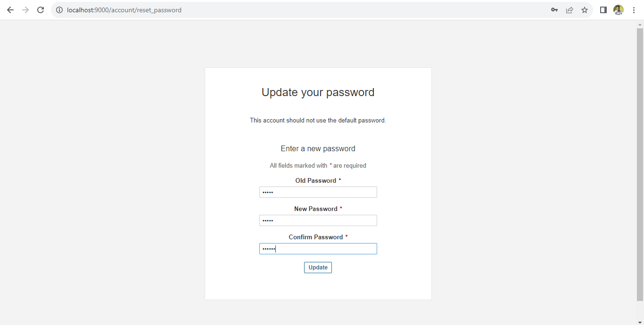
Task: Bookmark this page with the star
Action: pyautogui.click(x=585, y=10)
